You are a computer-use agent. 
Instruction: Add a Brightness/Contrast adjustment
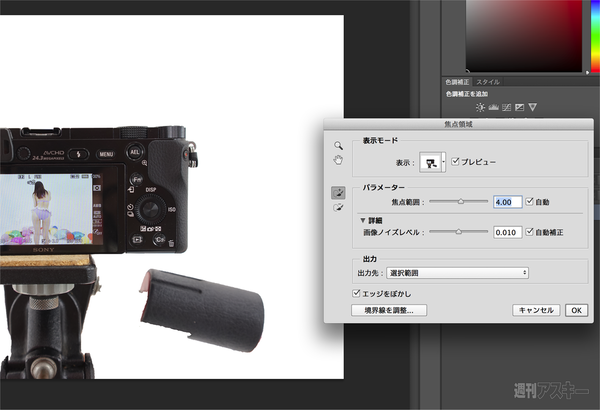(480, 107)
